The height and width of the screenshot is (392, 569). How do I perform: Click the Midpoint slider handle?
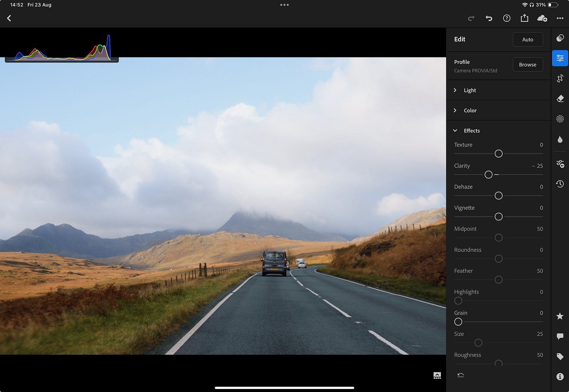tap(499, 238)
